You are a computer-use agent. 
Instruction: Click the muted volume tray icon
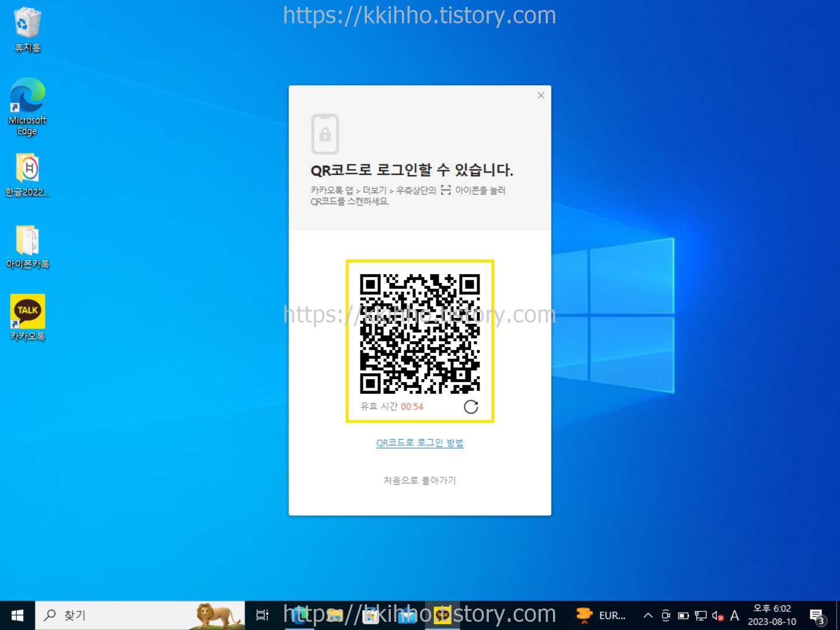(x=718, y=616)
